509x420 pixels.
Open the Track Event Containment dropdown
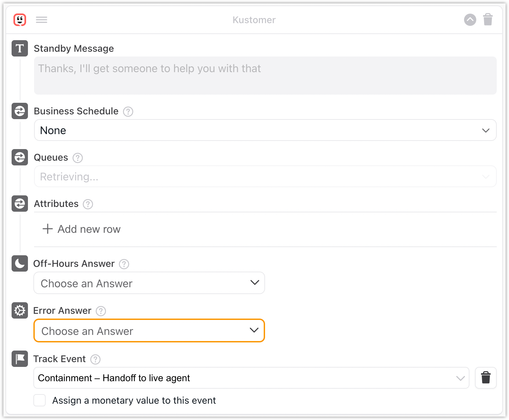tap(251, 378)
